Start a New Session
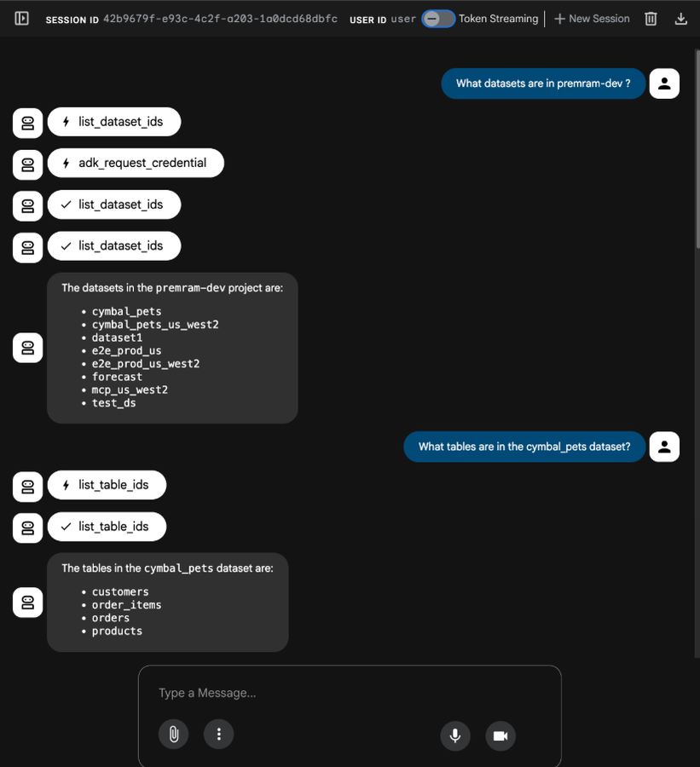Screen dimensions: 700x767 (x=592, y=19)
